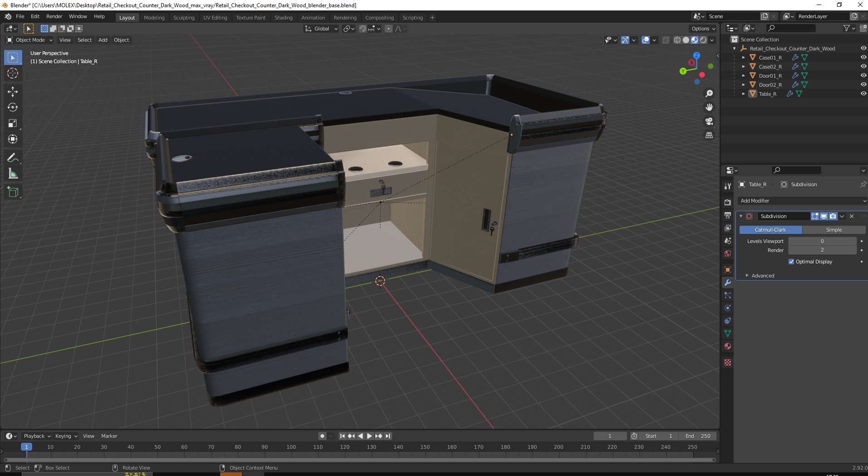868x476 pixels.
Task: Hide Case01_R with its eye icon
Action: [x=863, y=57]
